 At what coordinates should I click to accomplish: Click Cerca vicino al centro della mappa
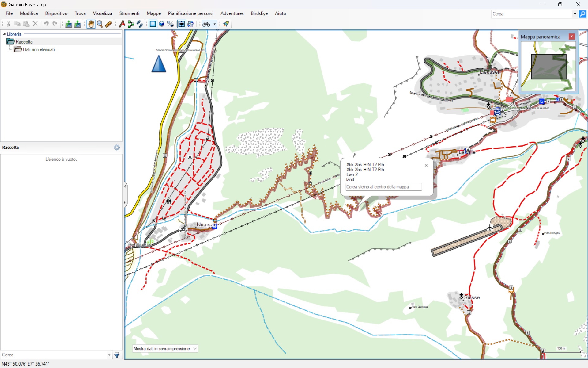pos(383,187)
